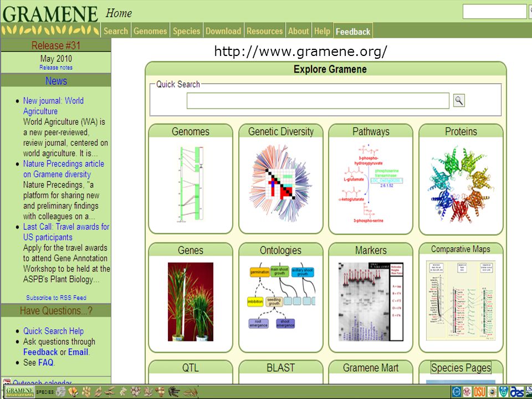Open the Species Pages card
The image size is (532, 399).
coord(461,368)
